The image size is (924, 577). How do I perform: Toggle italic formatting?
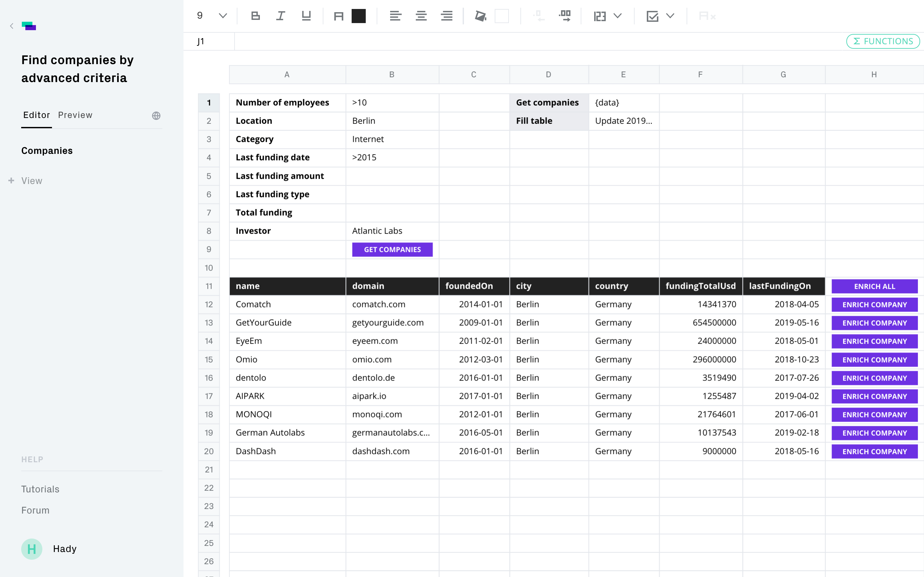281,16
